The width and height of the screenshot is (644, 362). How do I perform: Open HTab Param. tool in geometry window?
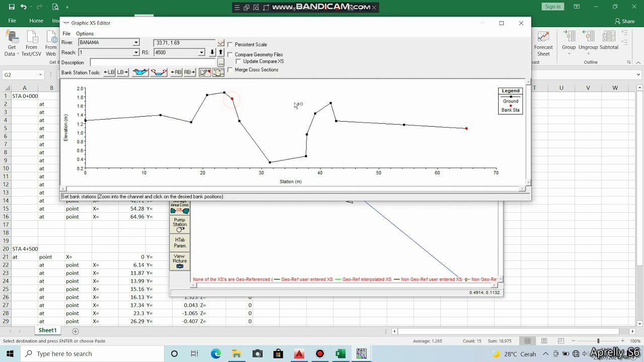[x=180, y=243]
